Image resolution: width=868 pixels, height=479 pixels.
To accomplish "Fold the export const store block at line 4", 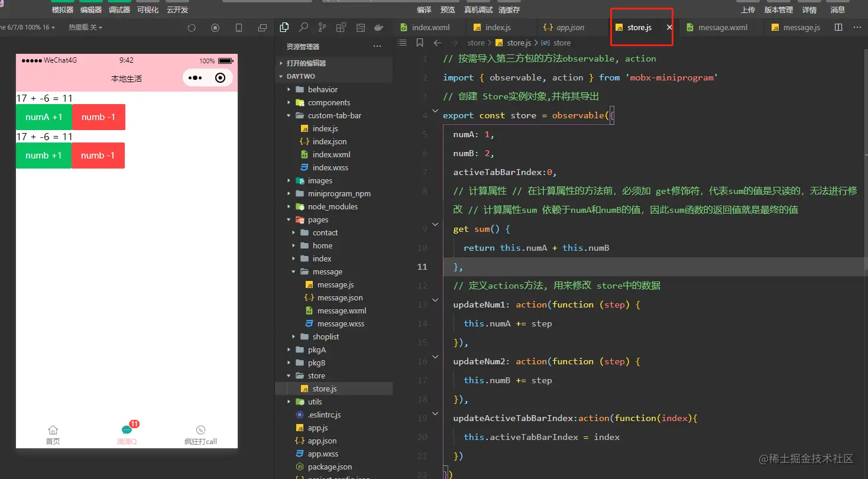I will [x=436, y=111].
